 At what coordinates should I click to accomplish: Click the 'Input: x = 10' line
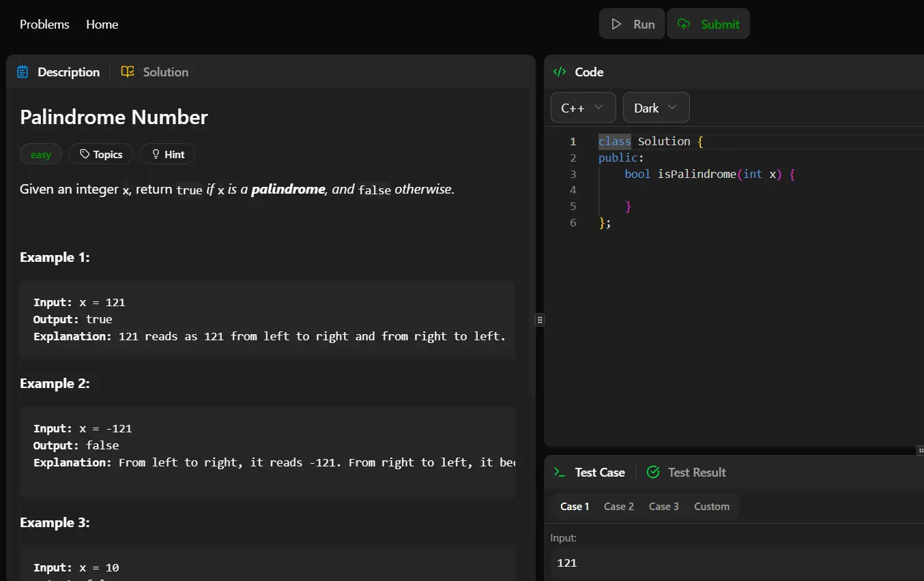pyautogui.click(x=76, y=567)
